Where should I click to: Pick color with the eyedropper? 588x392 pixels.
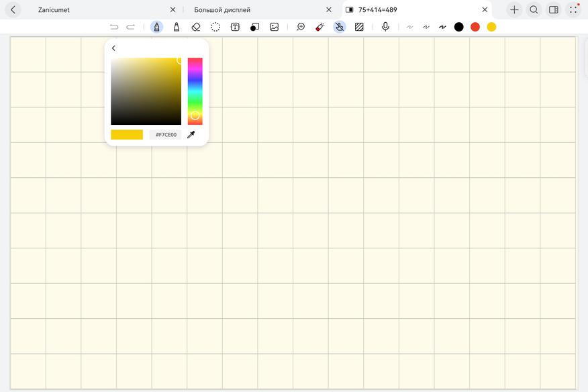coord(191,135)
